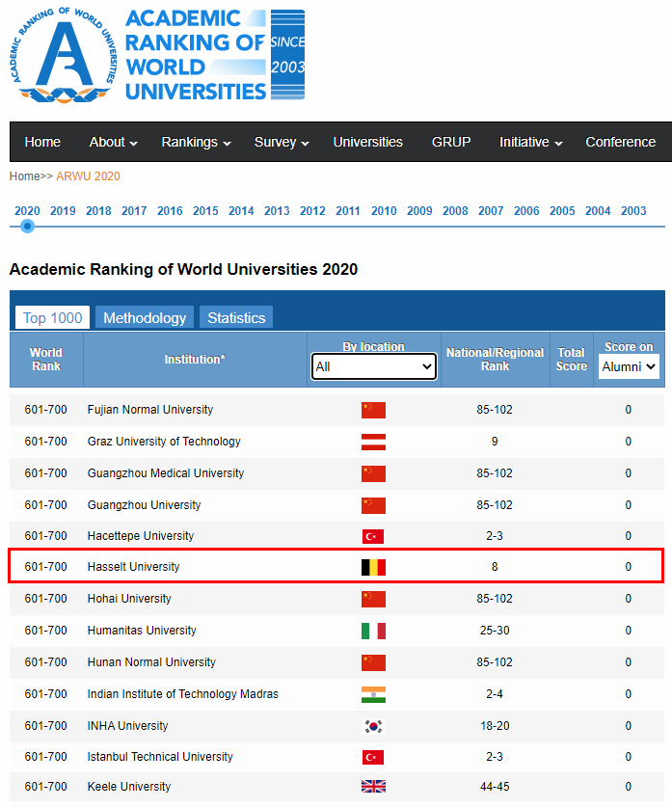
Task: Click the National/Regional Rank column header
Action: pos(496,360)
